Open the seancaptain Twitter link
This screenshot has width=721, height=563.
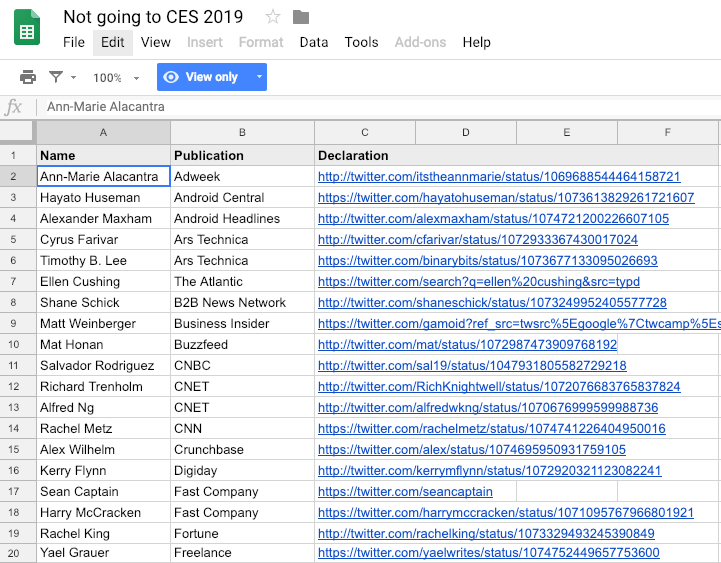405,492
